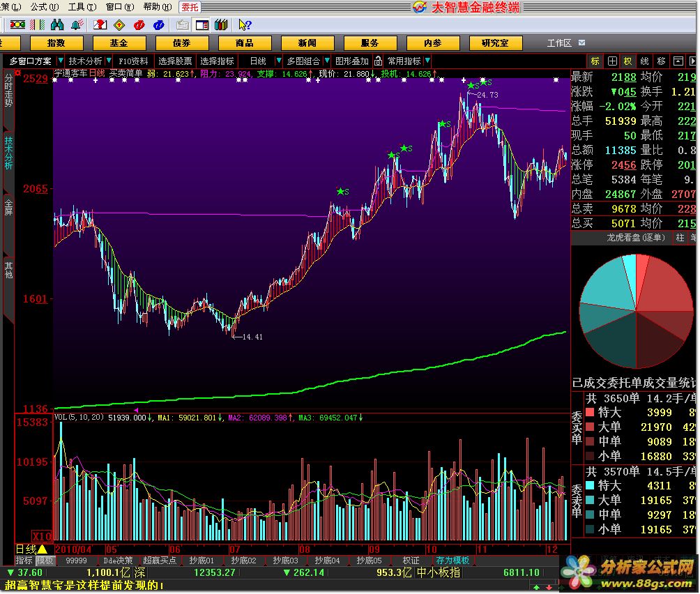Select the 抄底03 template tab
This screenshot has height=594, width=700.
(x=285, y=561)
